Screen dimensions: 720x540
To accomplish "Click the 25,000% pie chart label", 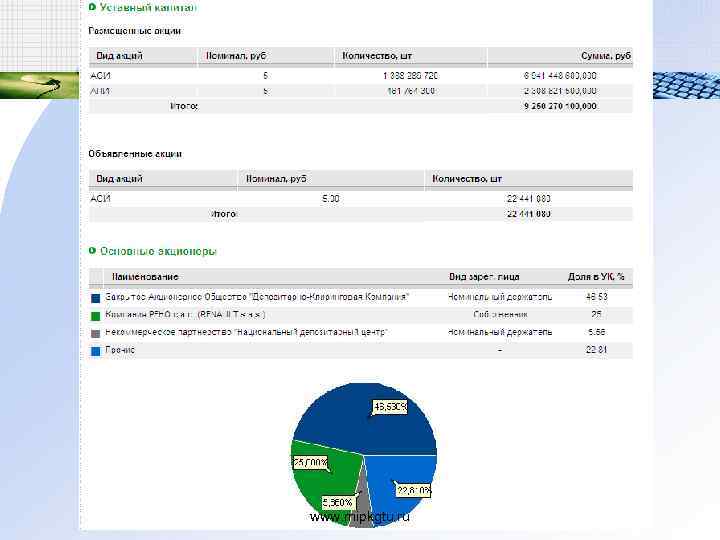I will pos(310,462).
